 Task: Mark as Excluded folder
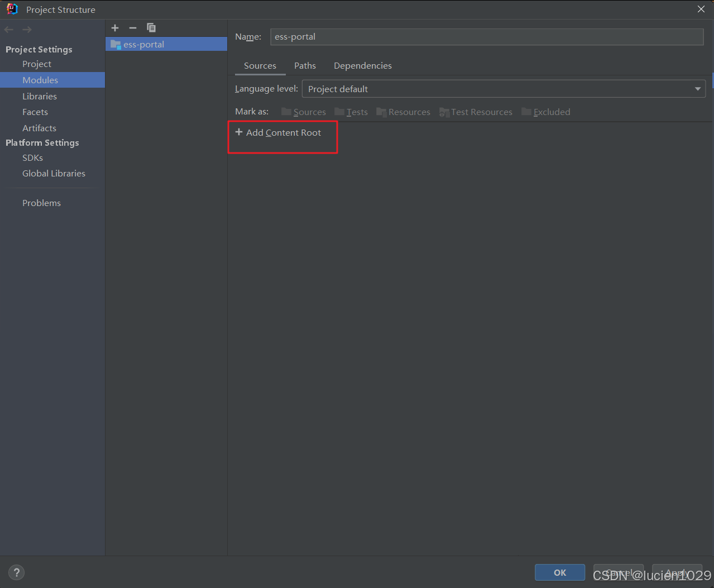tap(546, 112)
